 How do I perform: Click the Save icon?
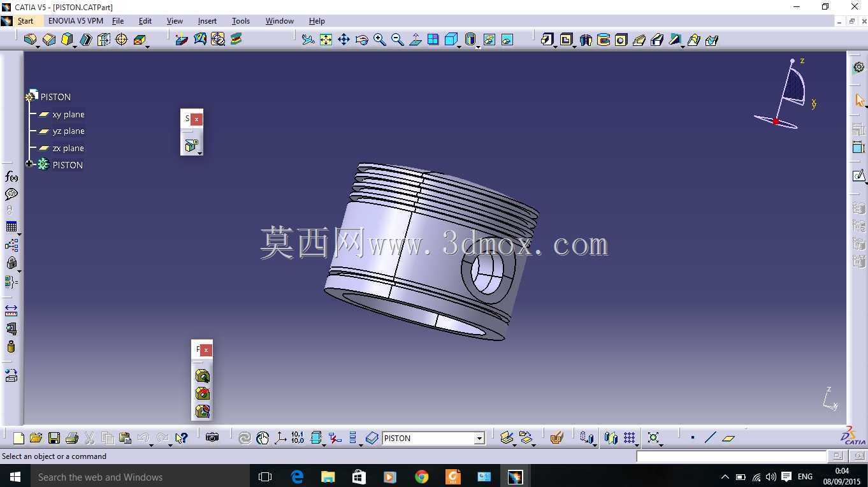[54, 438]
